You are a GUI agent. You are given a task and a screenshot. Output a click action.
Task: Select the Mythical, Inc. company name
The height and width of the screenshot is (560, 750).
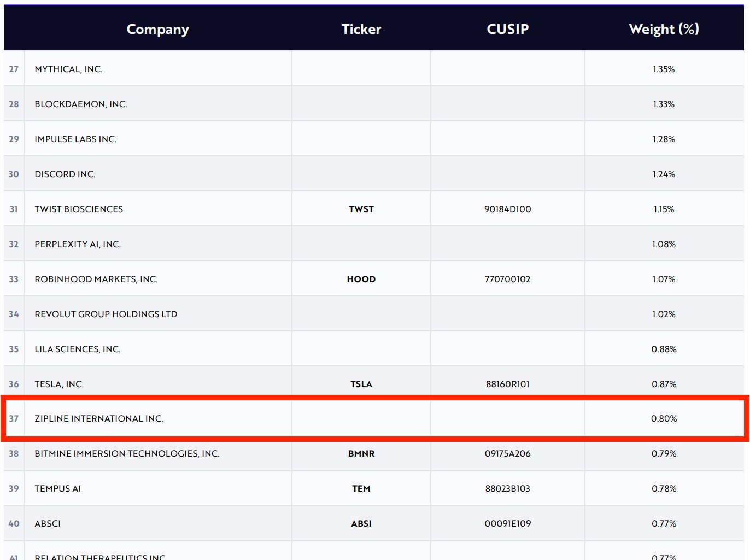pyautogui.click(x=68, y=69)
